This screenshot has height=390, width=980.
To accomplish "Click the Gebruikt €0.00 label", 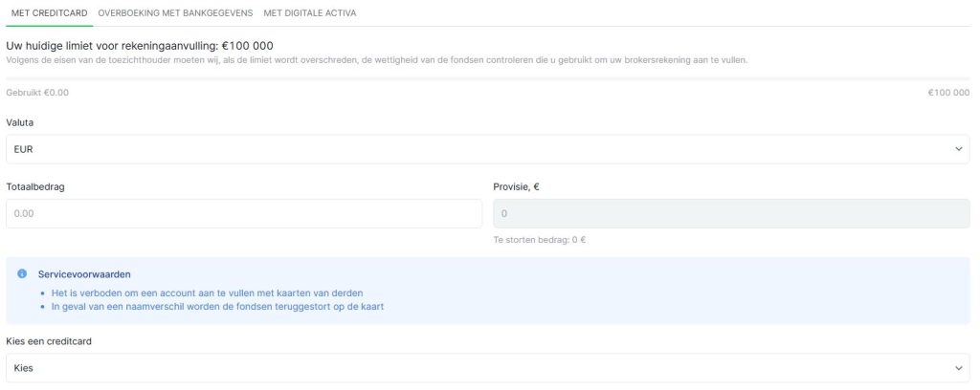I will point(37,93).
